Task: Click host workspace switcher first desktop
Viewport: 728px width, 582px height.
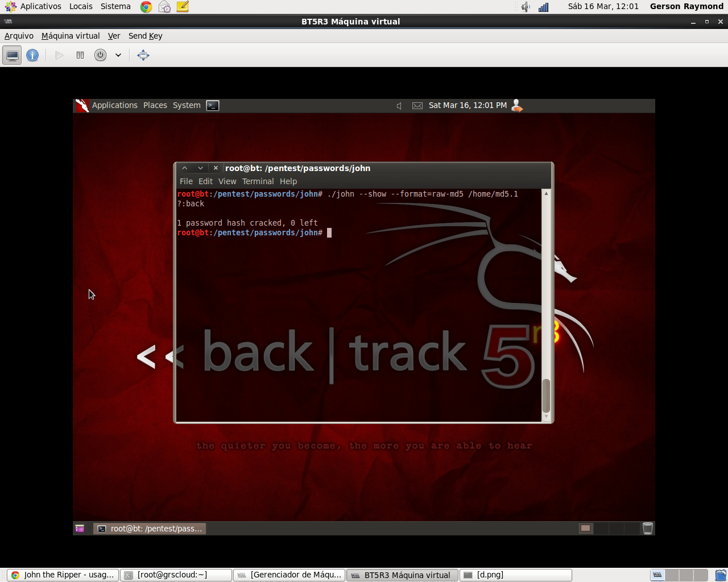Action: [x=657, y=575]
